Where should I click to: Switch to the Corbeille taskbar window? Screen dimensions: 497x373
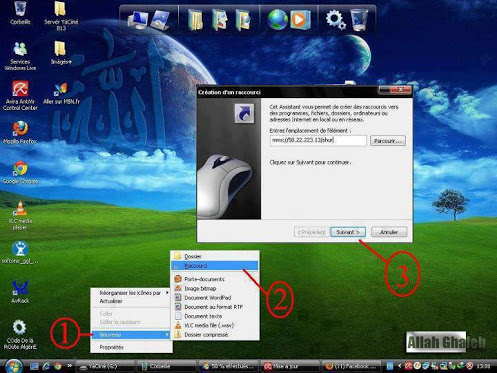point(167,366)
